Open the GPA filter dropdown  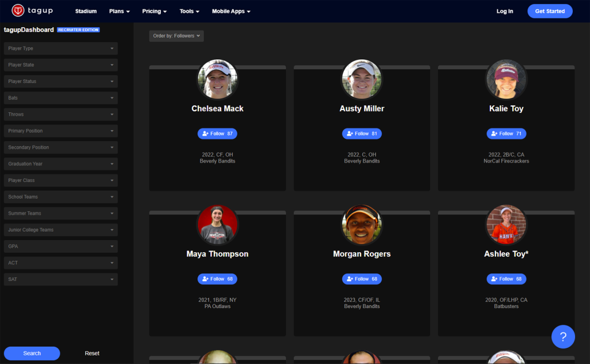pos(60,247)
